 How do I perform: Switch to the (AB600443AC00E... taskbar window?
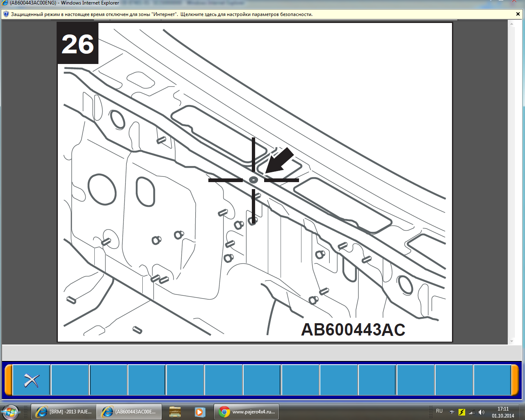coord(129,412)
